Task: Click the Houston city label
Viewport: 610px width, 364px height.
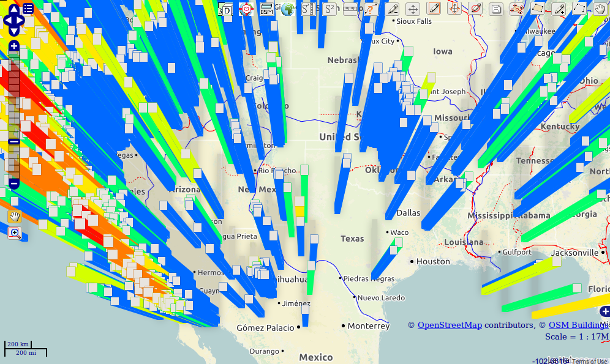Action: (433, 261)
